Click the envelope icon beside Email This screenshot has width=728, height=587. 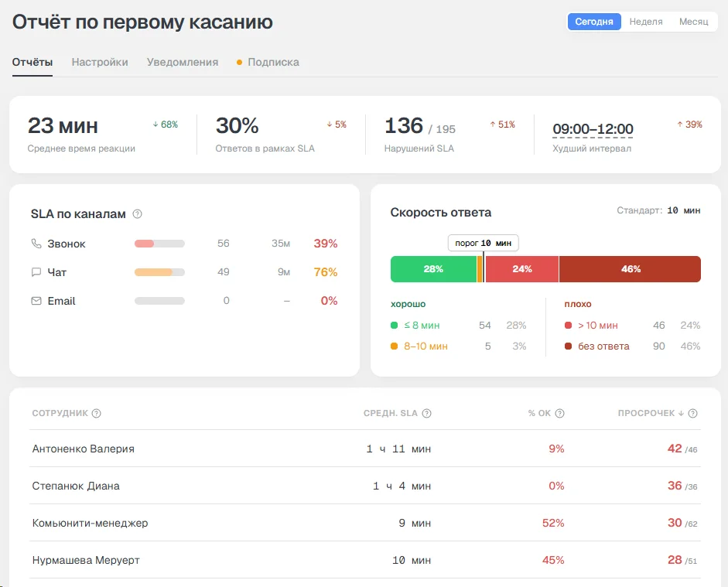pos(36,301)
